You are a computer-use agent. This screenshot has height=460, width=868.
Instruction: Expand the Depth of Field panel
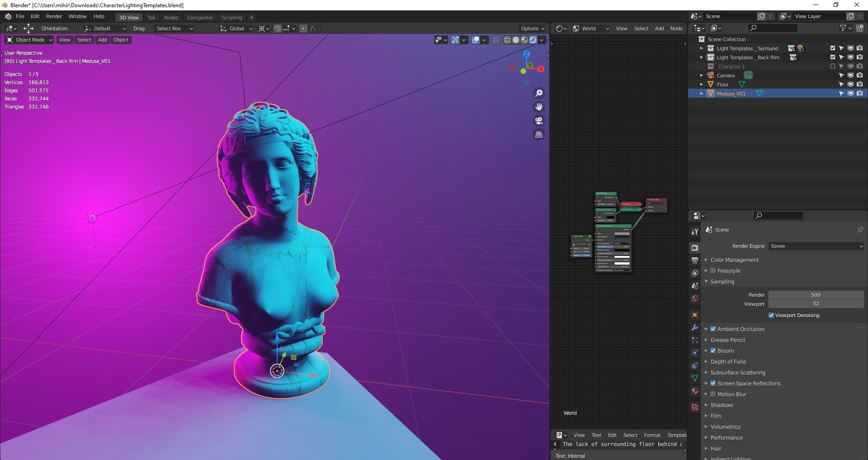pyautogui.click(x=706, y=362)
